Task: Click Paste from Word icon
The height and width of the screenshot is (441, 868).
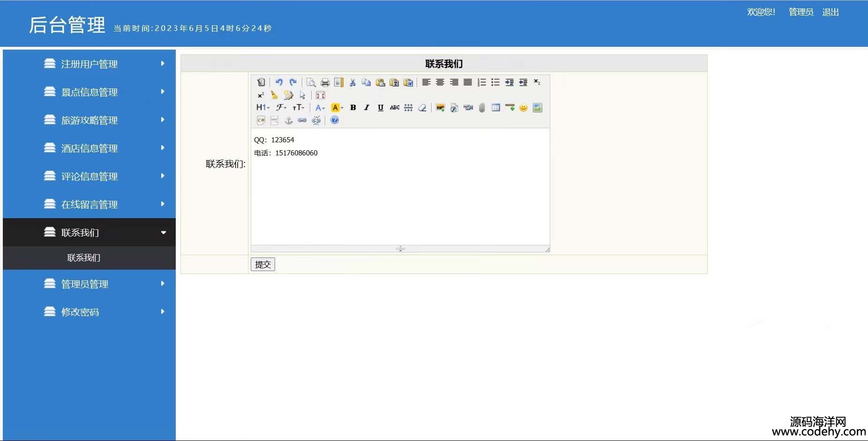Action: [x=408, y=82]
